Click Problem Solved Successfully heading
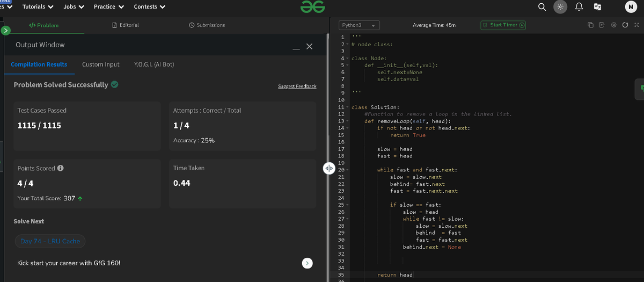The image size is (644, 282). click(66, 85)
